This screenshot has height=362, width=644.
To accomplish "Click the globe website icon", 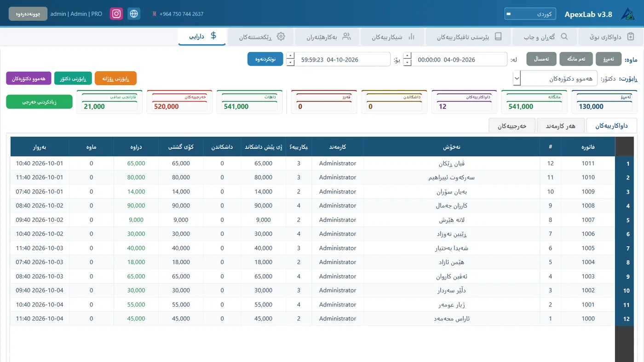I will [134, 14].
